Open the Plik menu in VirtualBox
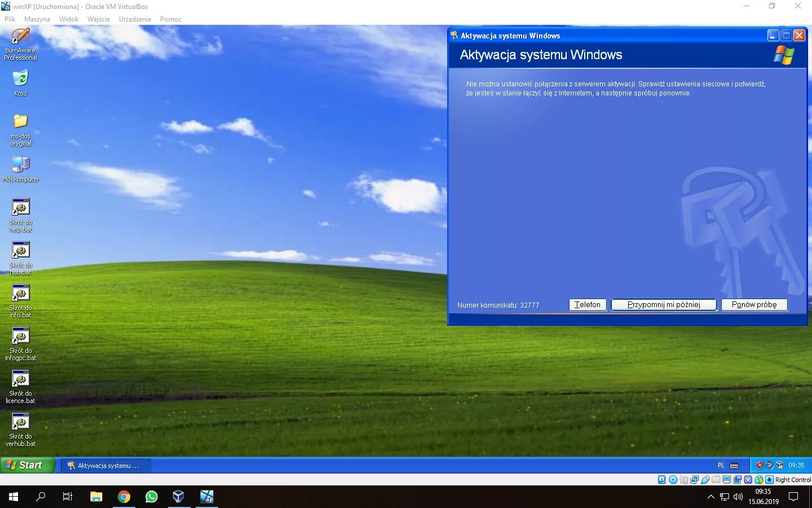This screenshot has height=508, width=812. (10, 19)
